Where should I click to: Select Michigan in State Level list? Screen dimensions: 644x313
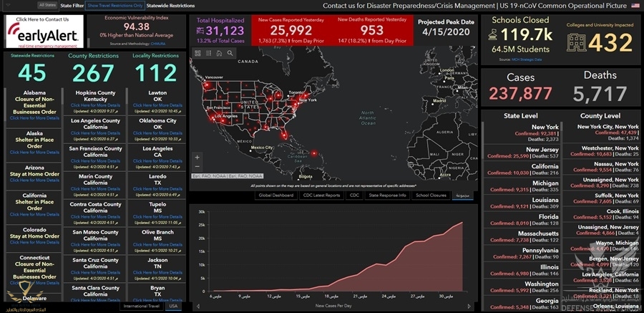click(522, 186)
